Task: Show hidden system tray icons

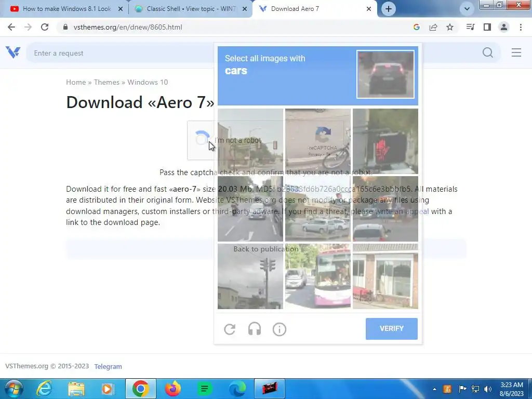Action: [435, 389]
